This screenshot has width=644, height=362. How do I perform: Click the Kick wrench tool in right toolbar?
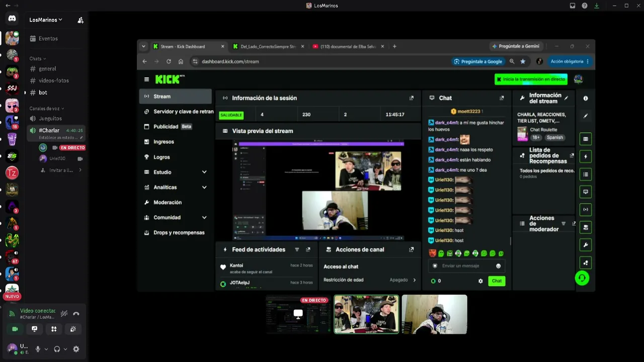tap(586, 245)
